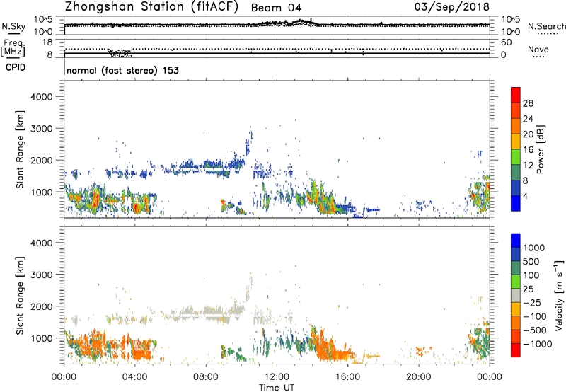Screen dimensions: 566x392
Task: Click the velocity panel 'Slant Range [km]' label
Action: pyautogui.click(x=20, y=296)
